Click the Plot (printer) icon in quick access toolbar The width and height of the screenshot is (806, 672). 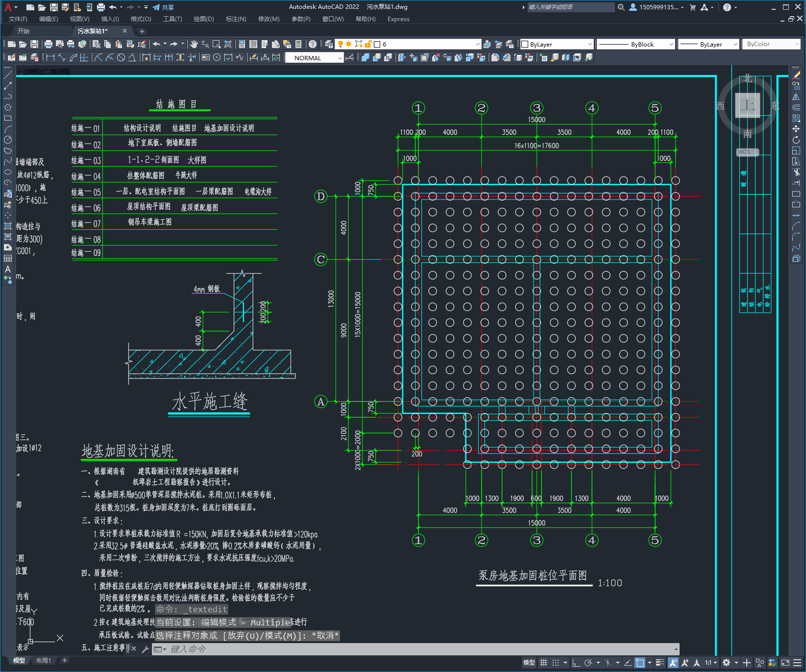click(100, 7)
